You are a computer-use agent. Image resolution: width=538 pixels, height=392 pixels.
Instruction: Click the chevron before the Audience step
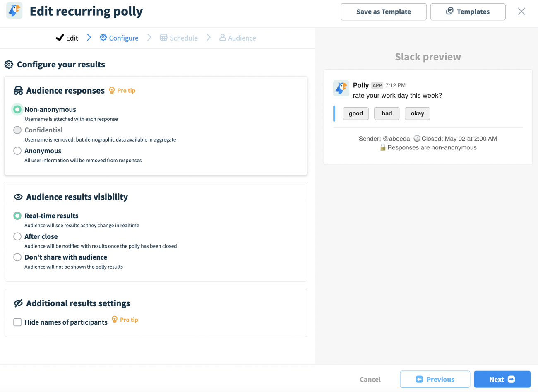click(x=209, y=38)
